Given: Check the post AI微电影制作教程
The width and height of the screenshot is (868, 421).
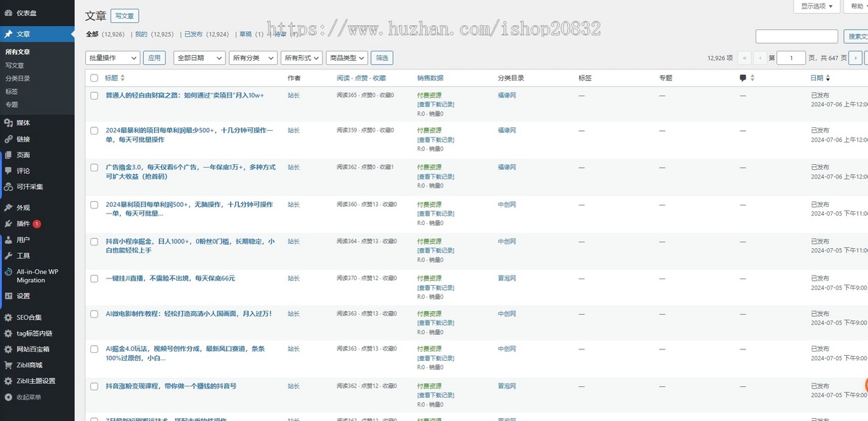Looking at the screenshot, I should click(x=94, y=314).
